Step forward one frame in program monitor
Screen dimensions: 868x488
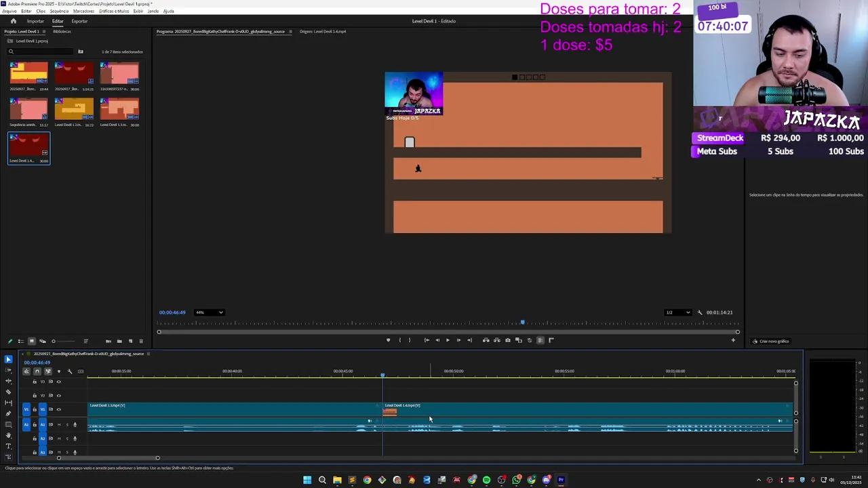pyautogui.click(x=458, y=340)
